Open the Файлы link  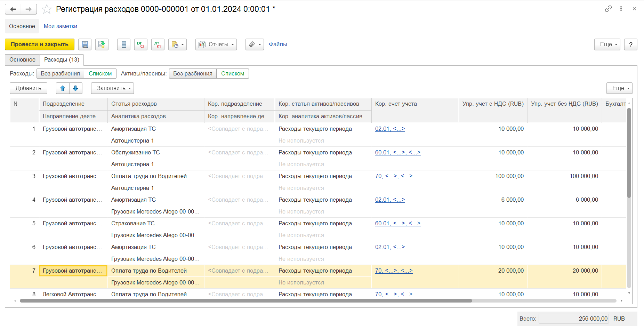pyautogui.click(x=278, y=45)
